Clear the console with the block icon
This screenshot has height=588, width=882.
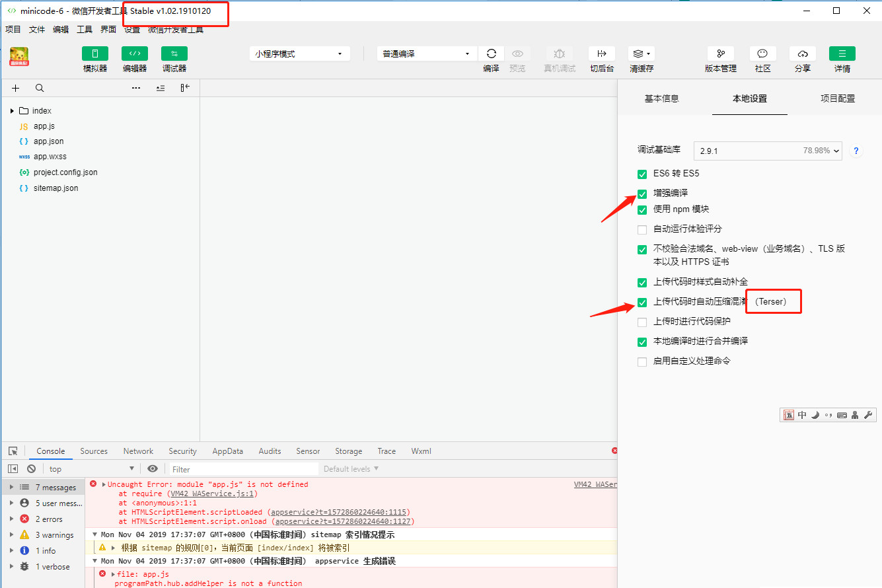tap(31, 468)
